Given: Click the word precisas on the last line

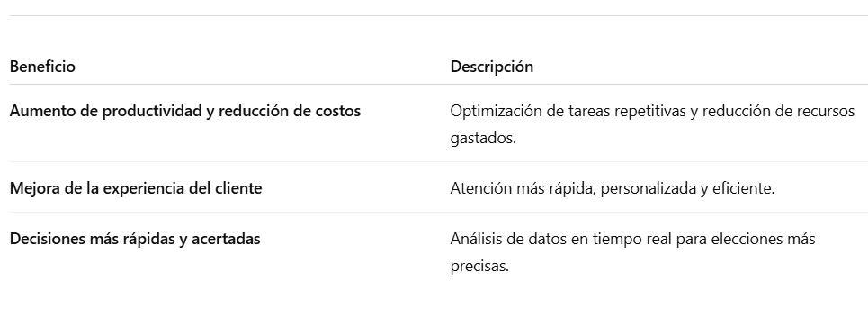Looking at the screenshot, I should (479, 266).
